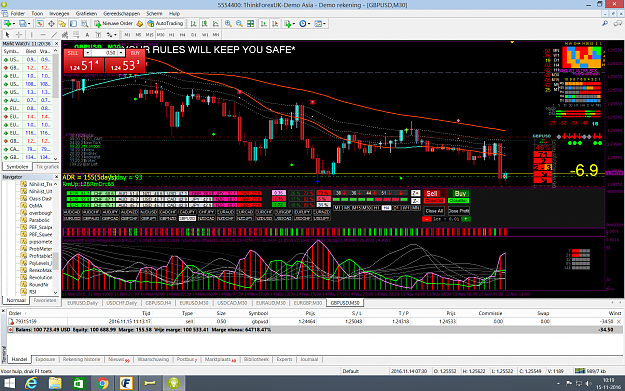Close the Market Watch panel
This screenshot has height=391, width=625.
[x=56, y=43]
